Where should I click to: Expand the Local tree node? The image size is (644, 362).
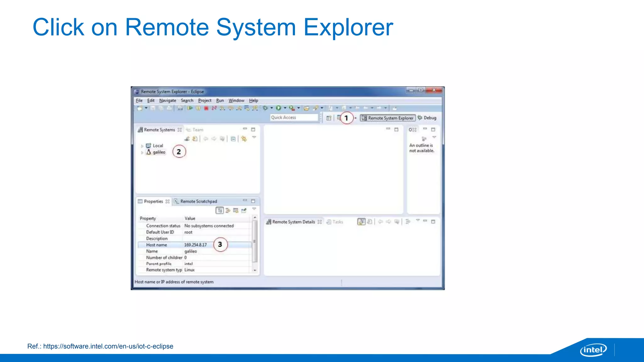[x=142, y=146]
